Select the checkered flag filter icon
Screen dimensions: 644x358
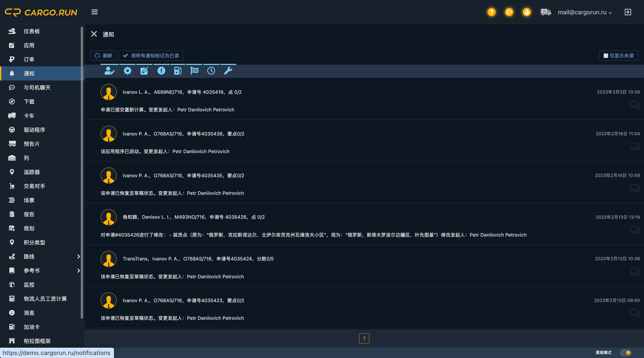tap(194, 71)
